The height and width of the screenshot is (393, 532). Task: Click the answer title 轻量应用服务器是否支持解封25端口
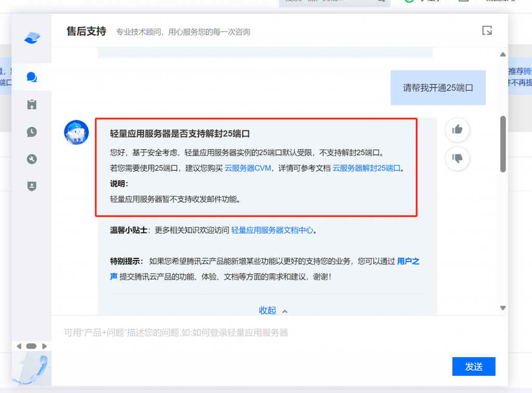pyautogui.click(x=180, y=134)
